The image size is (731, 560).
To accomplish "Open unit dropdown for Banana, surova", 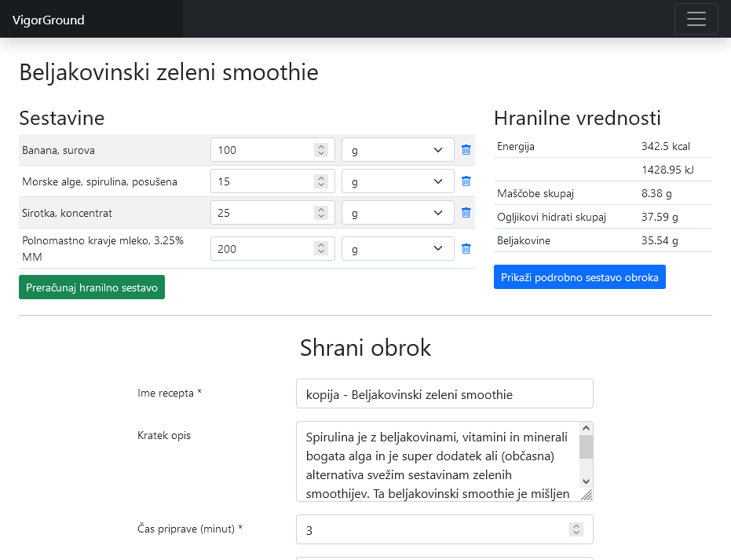I will click(397, 150).
